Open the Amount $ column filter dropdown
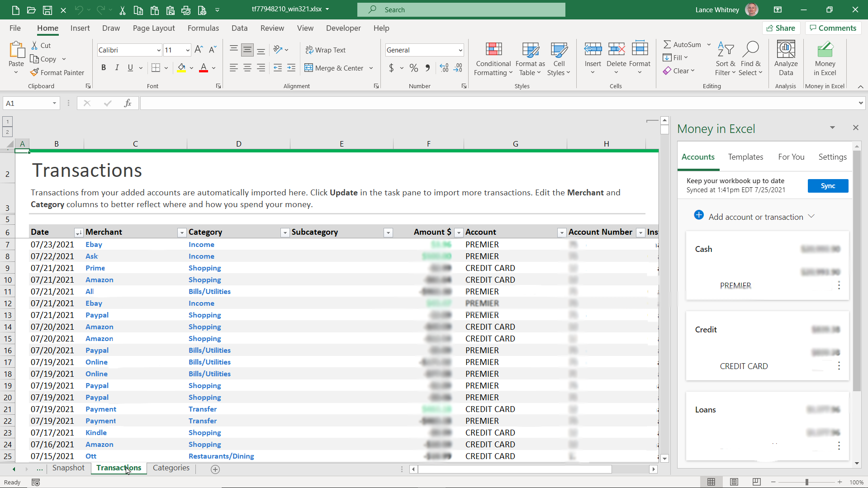This screenshot has height=488, width=868. point(459,232)
